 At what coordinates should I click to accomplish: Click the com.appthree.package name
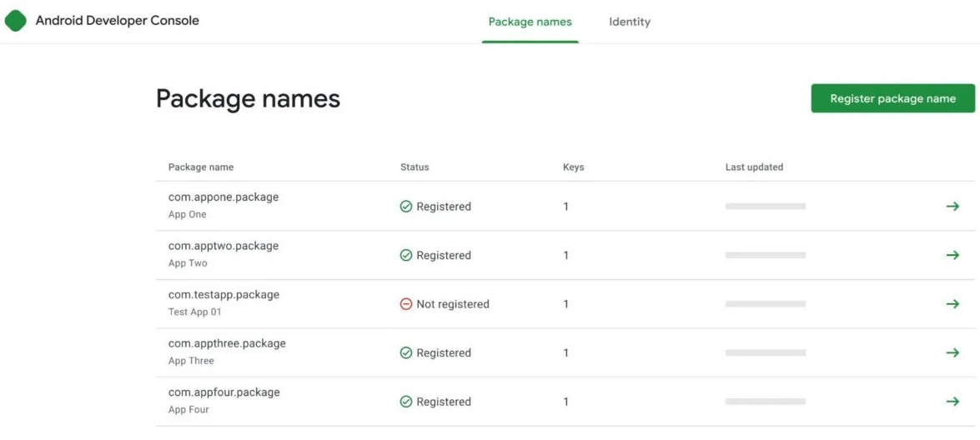tap(227, 343)
